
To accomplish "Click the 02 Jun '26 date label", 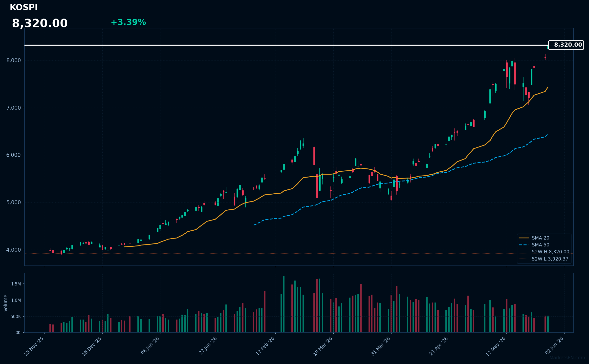I will point(554,345).
